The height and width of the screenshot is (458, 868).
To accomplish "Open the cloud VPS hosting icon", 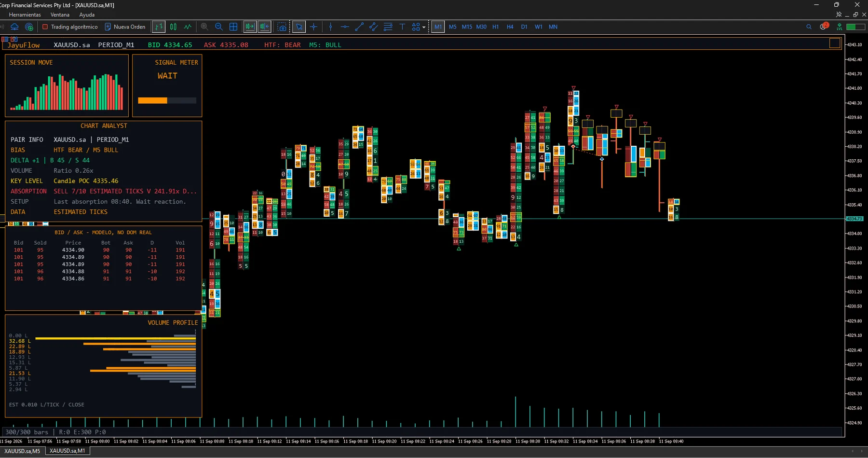I will click(x=14, y=27).
